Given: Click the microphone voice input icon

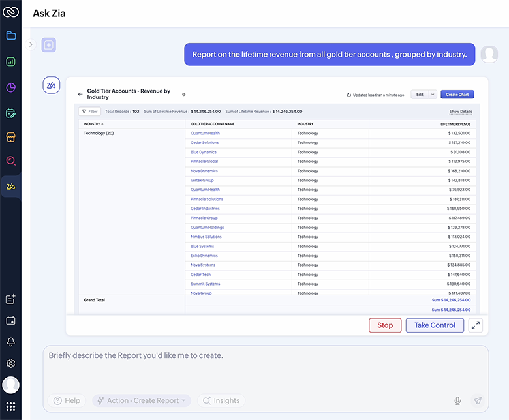Looking at the screenshot, I should pos(457,401).
